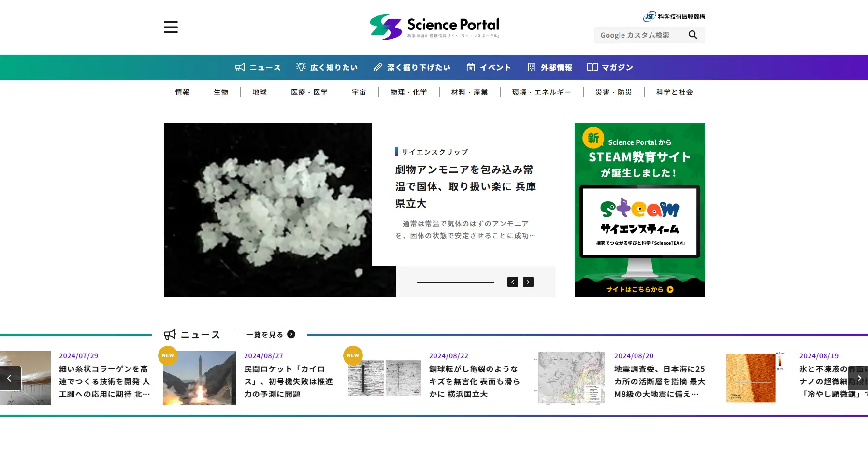Click the calendar icon for イベント
Viewport: 868px width, 453px height.
[471, 67]
